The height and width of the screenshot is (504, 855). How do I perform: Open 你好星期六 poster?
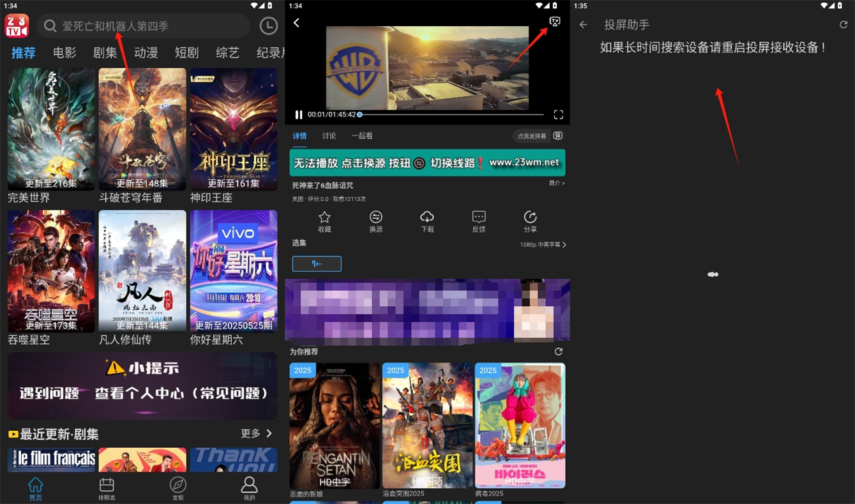click(234, 271)
